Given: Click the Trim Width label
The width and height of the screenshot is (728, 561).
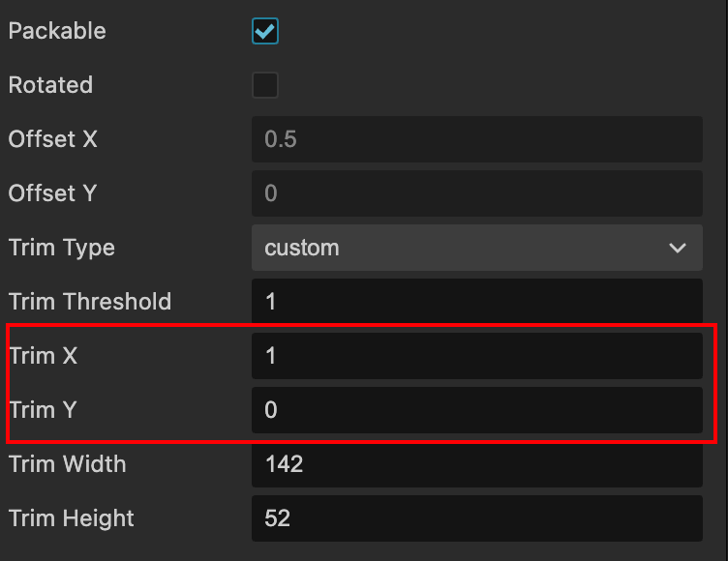Looking at the screenshot, I should pyautogui.click(x=68, y=464).
